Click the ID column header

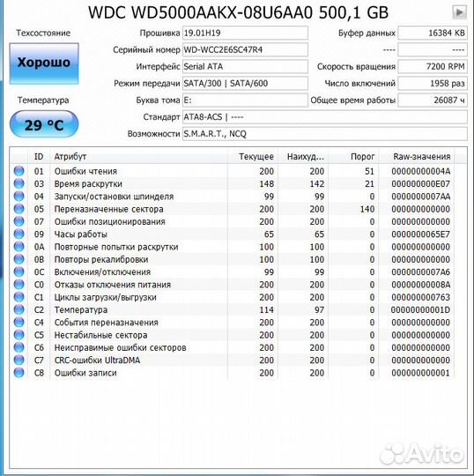pyautogui.click(x=39, y=157)
